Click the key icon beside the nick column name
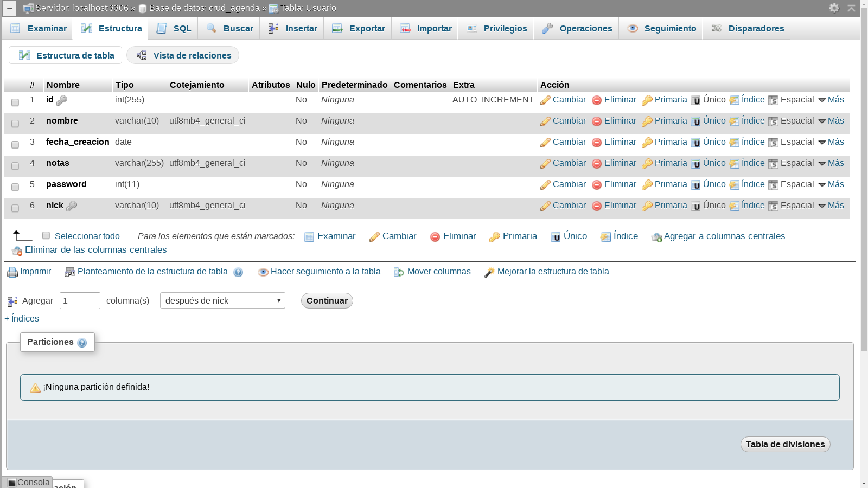Image resolution: width=868 pixels, height=488 pixels. click(72, 206)
